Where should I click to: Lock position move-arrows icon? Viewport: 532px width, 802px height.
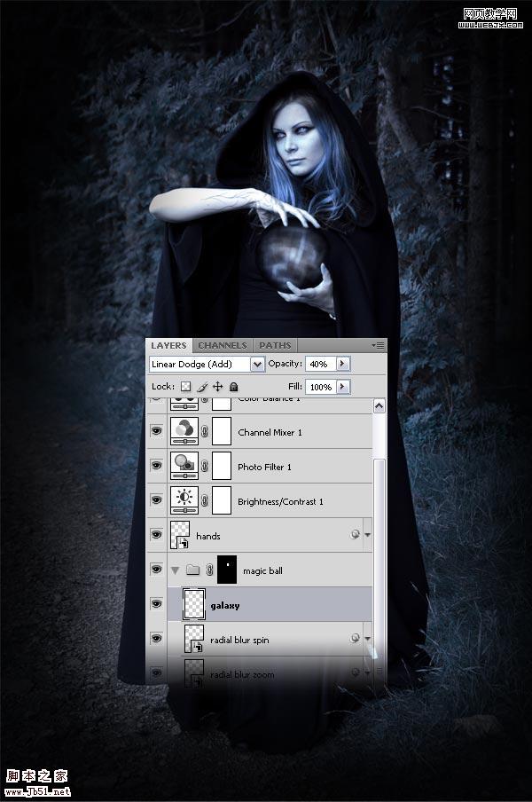click(218, 387)
